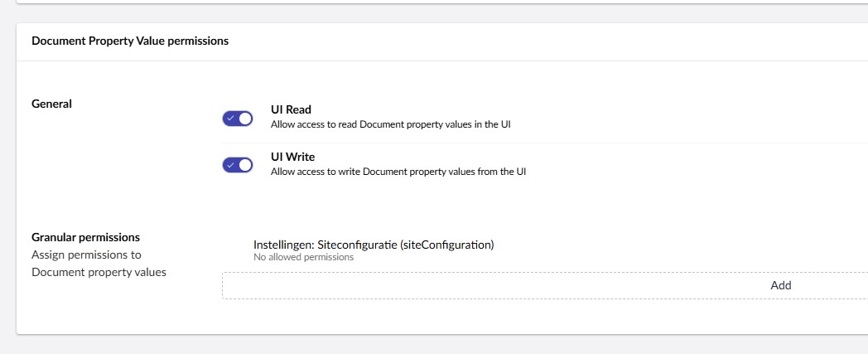Click the card header separator line

[x=439, y=61]
